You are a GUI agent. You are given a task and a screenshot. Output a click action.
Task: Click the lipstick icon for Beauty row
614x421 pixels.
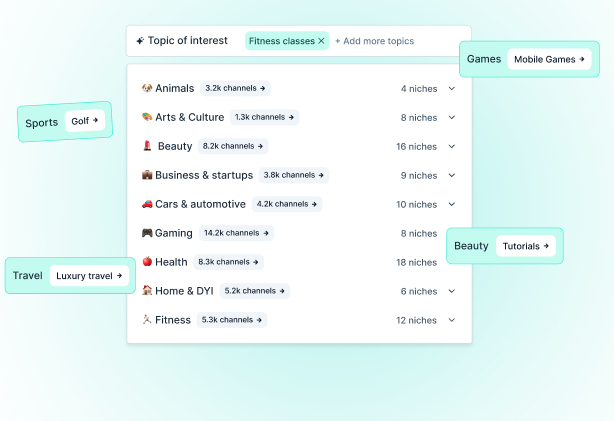[147, 146]
